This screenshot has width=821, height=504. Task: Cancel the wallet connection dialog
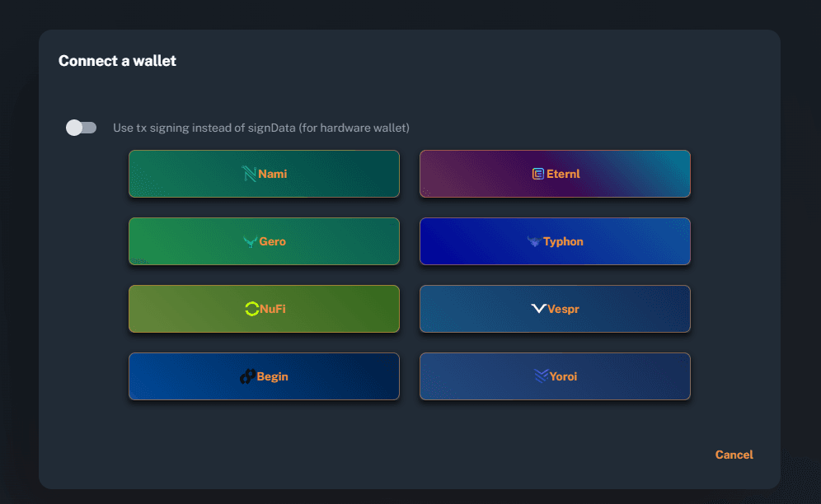coord(734,455)
